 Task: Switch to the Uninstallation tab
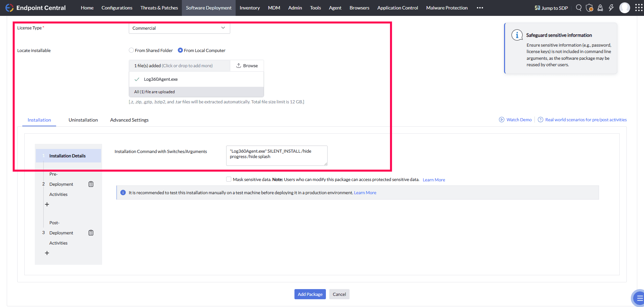click(x=83, y=120)
